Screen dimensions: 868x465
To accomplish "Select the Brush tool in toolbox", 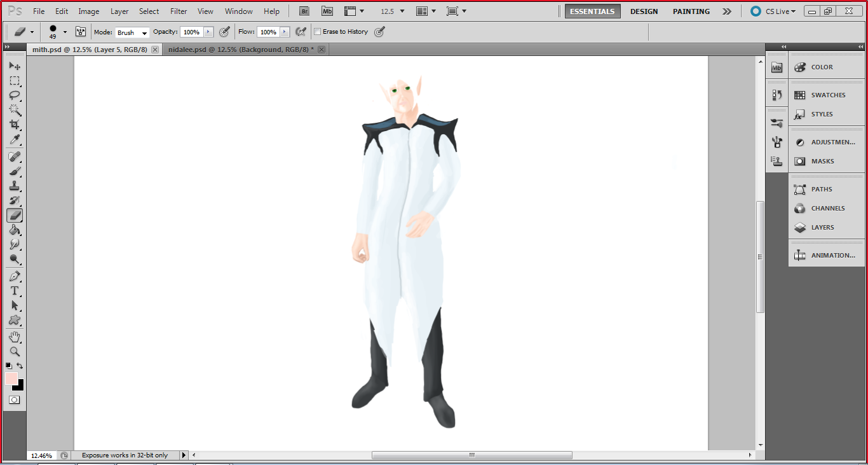I will point(15,171).
